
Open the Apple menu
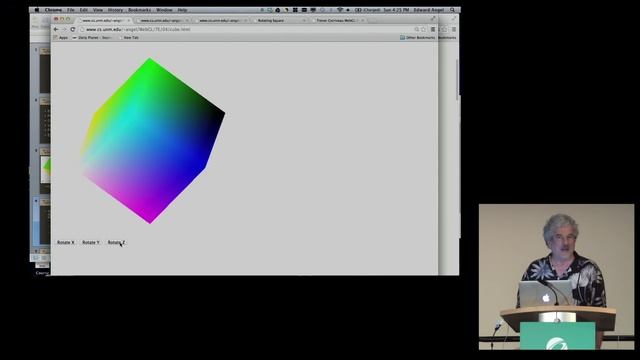36,10
